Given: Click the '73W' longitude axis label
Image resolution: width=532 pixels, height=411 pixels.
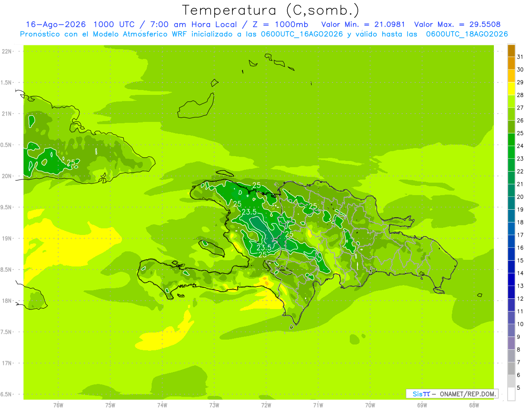Looking at the screenshot, I should 214,405.
